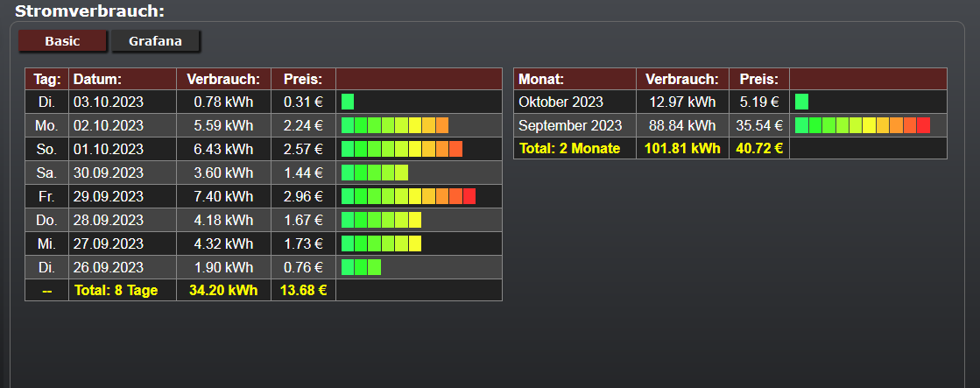Select the 03.10.2023 date cell

click(x=109, y=102)
